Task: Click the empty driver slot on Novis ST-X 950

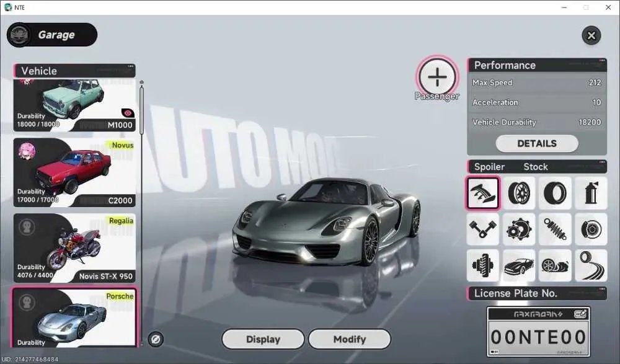Action: point(27,227)
